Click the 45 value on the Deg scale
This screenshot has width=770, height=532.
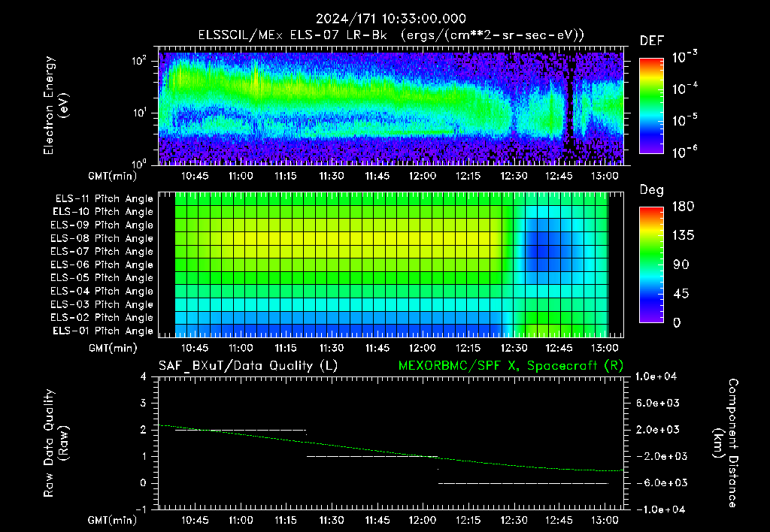[681, 294]
